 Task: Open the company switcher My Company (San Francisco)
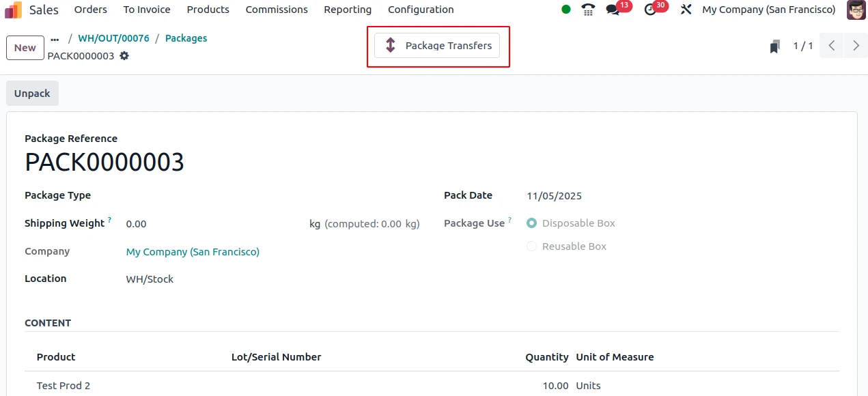coord(768,10)
